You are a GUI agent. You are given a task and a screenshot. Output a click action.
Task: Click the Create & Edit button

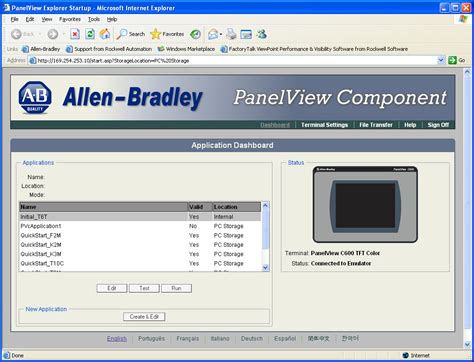coord(144,317)
